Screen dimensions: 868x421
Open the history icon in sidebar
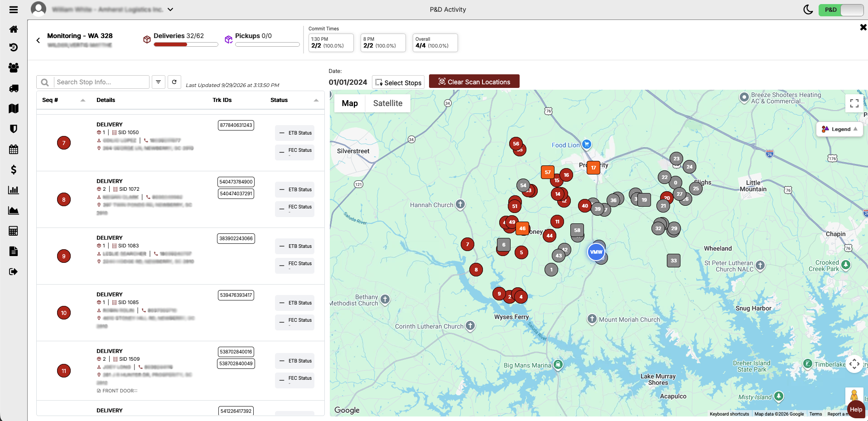click(14, 47)
